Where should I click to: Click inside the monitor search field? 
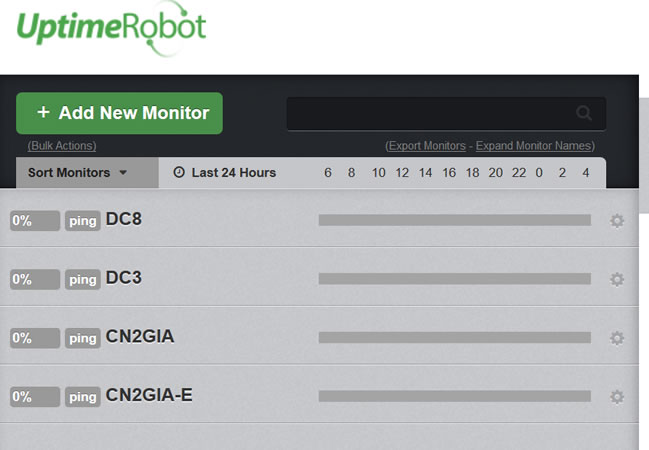(430, 113)
